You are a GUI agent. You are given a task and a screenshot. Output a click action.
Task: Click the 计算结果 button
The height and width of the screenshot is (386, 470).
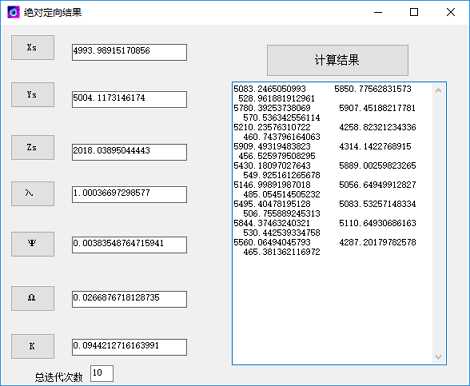338,60
